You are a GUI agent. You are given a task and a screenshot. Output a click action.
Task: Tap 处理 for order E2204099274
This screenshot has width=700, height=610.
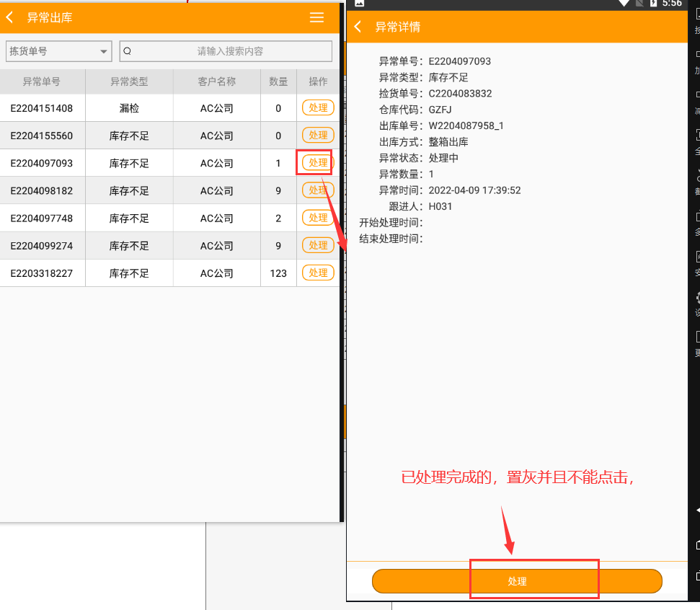(318, 245)
